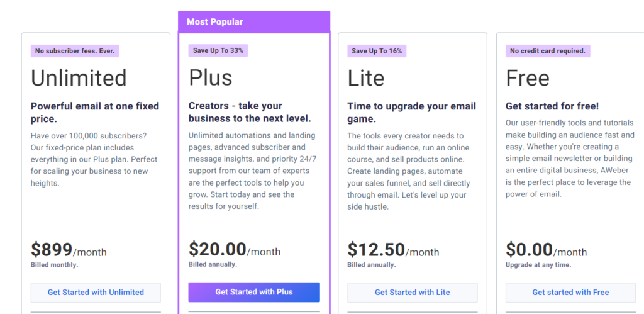This screenshot has height=314, width=644.
Task: Select the Get Started with Lite button
Action: coord(413,293)
